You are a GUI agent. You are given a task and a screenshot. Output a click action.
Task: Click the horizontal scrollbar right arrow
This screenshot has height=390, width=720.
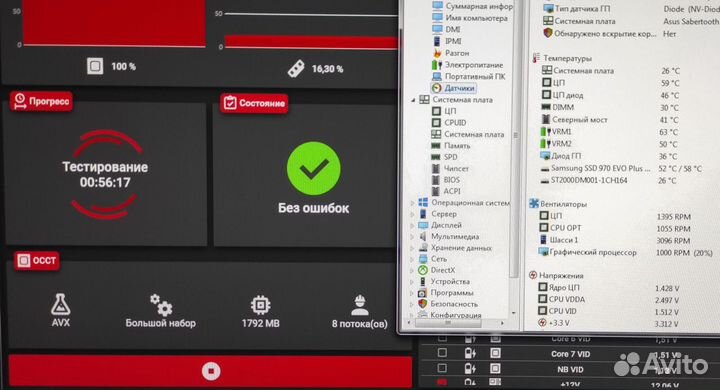click(x=502, y=323)
